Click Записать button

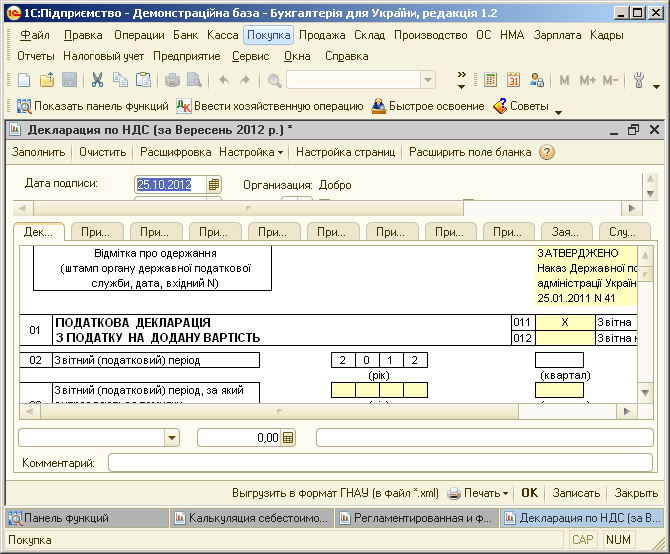[576, 493]
